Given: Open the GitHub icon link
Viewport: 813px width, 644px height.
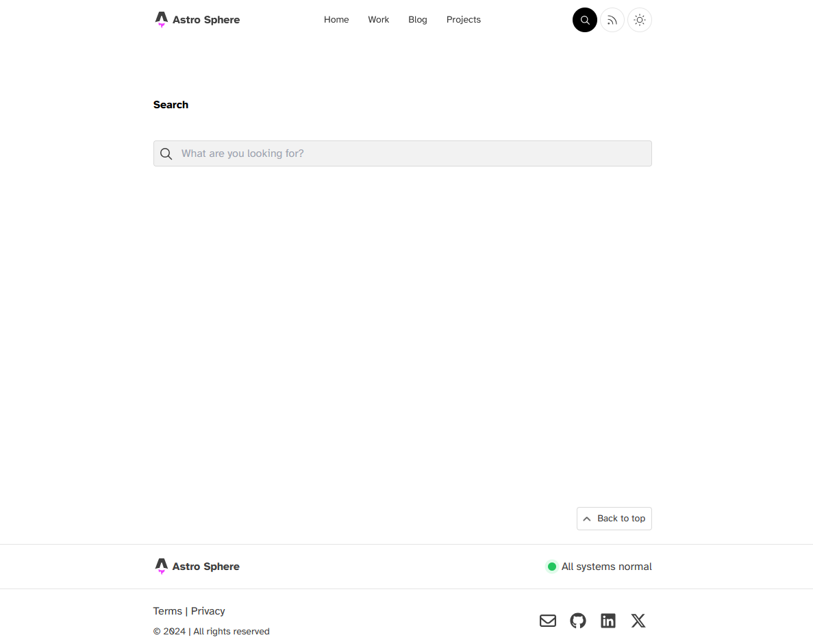Looking at the screenshot, I should [578, 621].
